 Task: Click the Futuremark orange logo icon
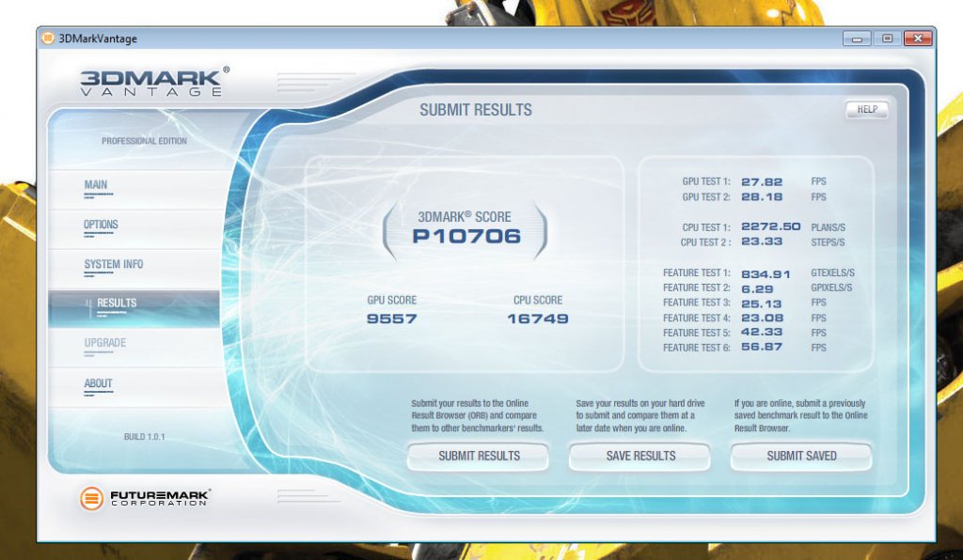pyautogui.click(x=91, y=498)
